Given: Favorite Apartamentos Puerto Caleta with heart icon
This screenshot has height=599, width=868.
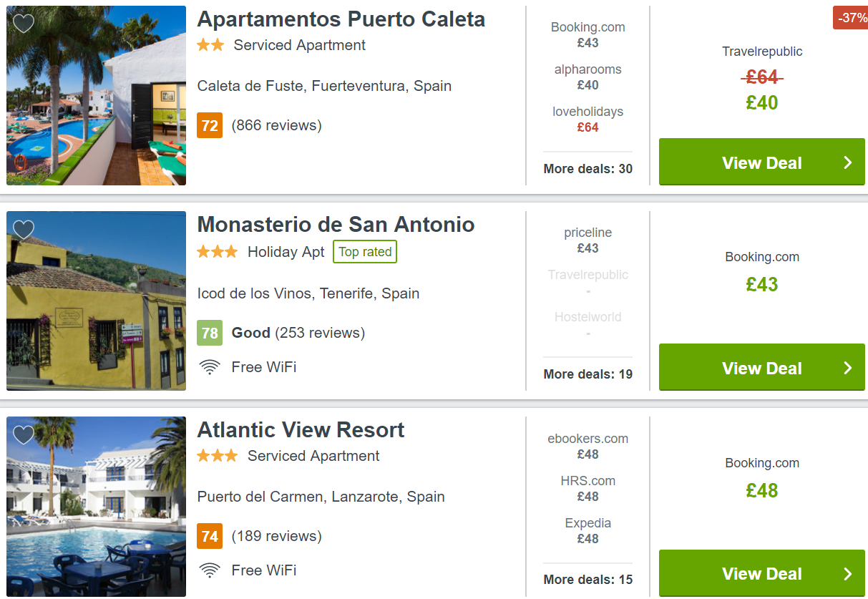Looking at the screenshot, I should 24,24.
